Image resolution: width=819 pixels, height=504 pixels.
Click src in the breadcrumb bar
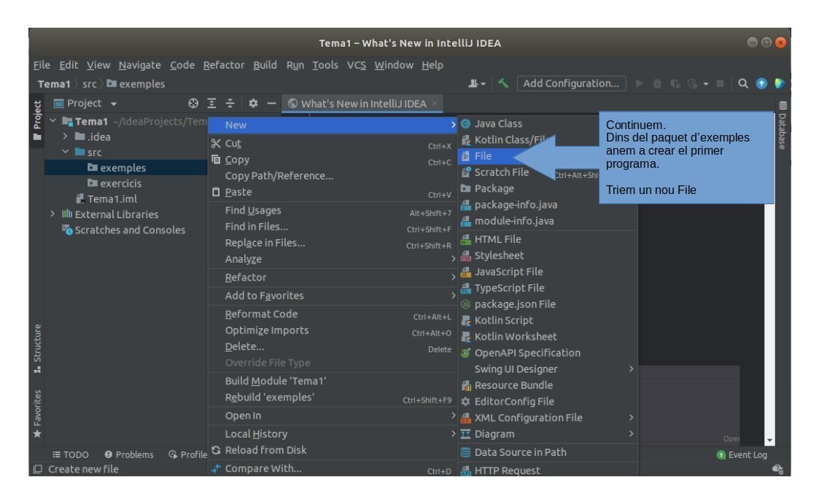pyautogui.click(x=89, y=84)
